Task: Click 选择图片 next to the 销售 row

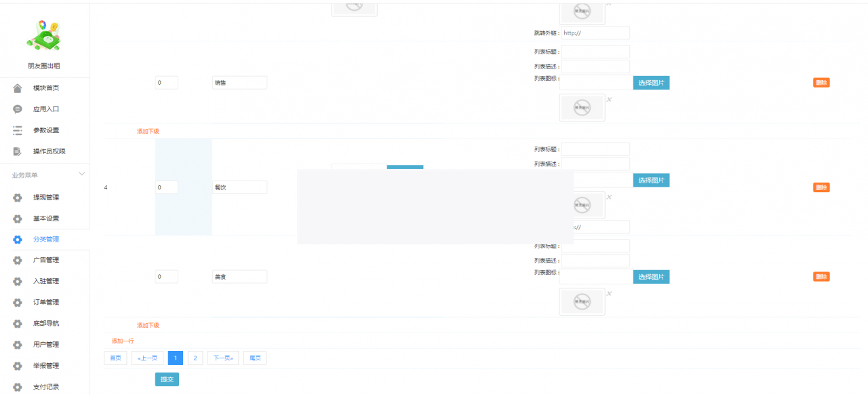Action: pos(650,82)
